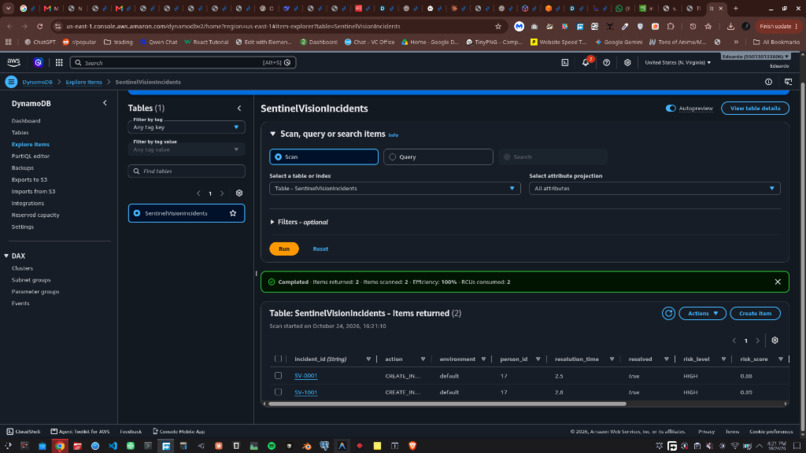Screen dimensions: 806x453
Task: Click the Run button
Action: pos(284,248)
